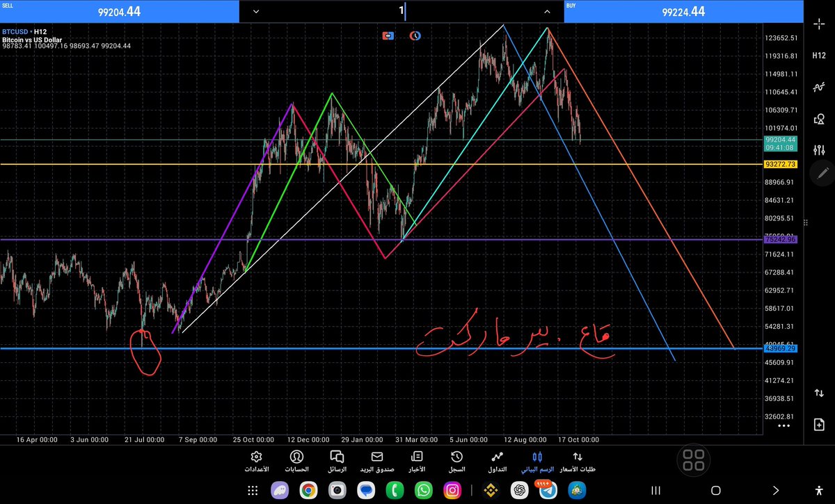Click the 17 Oct 00:00 date label
The height and width of the screenshot is (504, 835).
tap(578, 439)
